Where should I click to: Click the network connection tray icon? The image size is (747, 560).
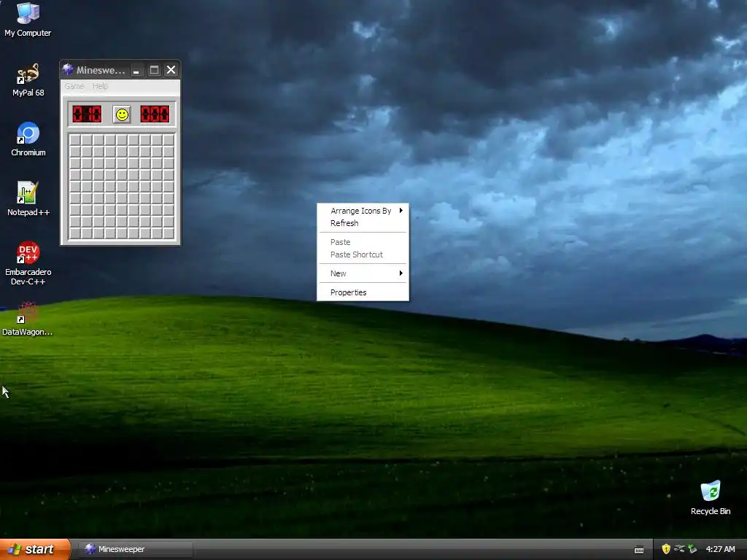pos(679,549)
